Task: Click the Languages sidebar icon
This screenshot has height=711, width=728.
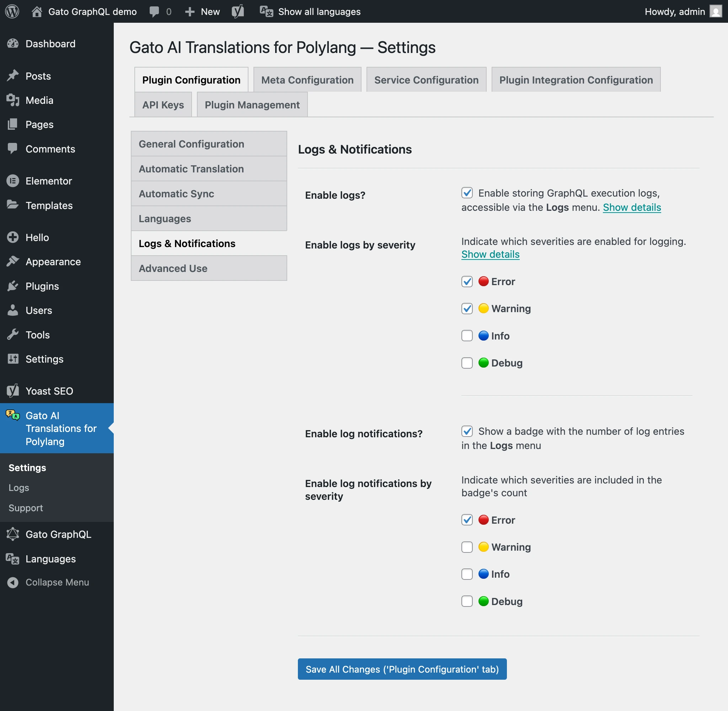Action: 13,558
